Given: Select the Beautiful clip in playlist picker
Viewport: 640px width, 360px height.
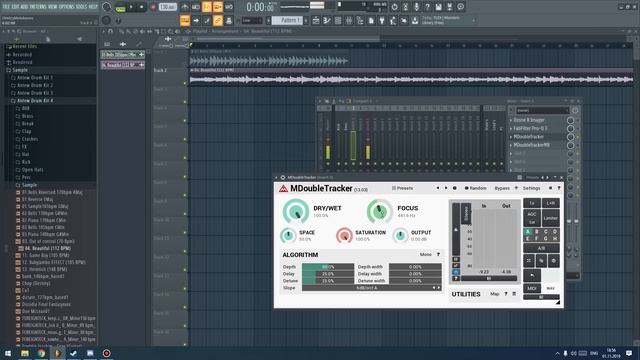Looking at the screenshot, I should [122, 65].
